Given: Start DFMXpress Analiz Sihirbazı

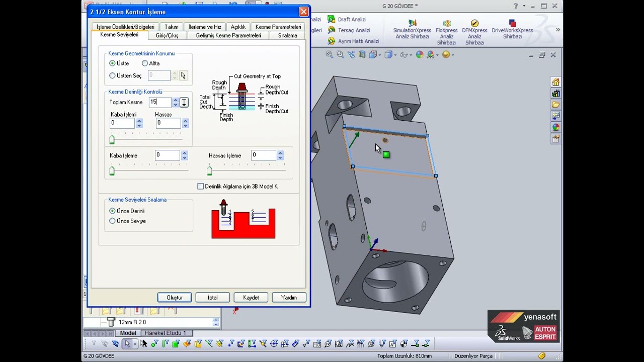Looking at the screenshot, I should [x=474, y=33].
